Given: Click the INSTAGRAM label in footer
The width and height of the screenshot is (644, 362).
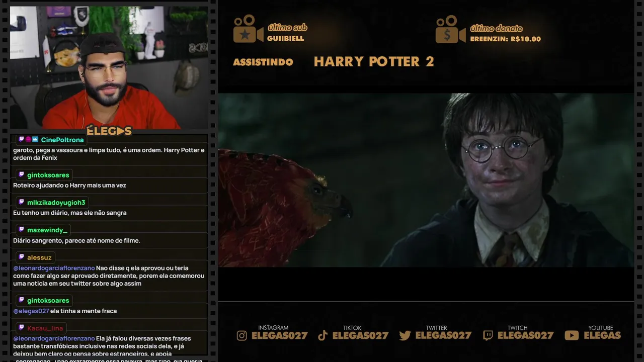Looking at the screenshot, I should (273, 328).
